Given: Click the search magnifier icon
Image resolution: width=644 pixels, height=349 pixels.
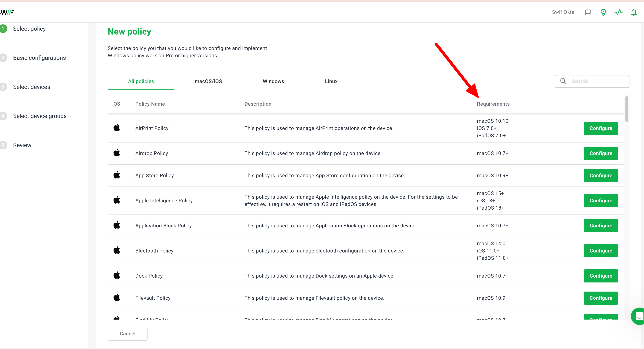Looking at the screenshot, I should 563,81.
